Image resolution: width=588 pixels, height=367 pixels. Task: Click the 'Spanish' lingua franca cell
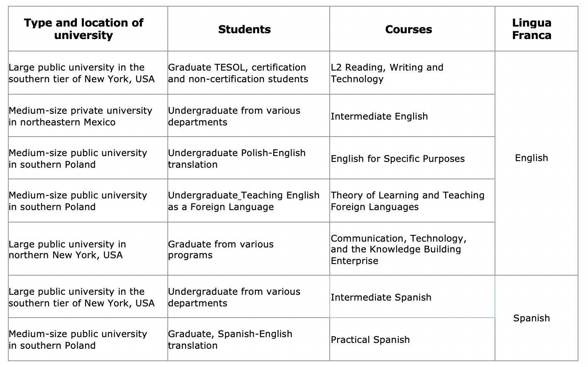[x=531, y=318]
